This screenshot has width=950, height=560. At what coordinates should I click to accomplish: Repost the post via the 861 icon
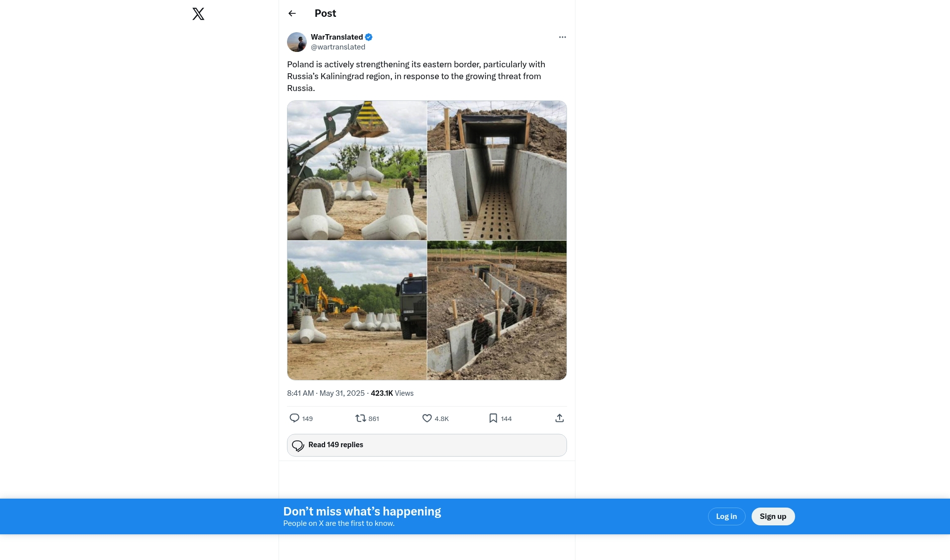(361, 418)
